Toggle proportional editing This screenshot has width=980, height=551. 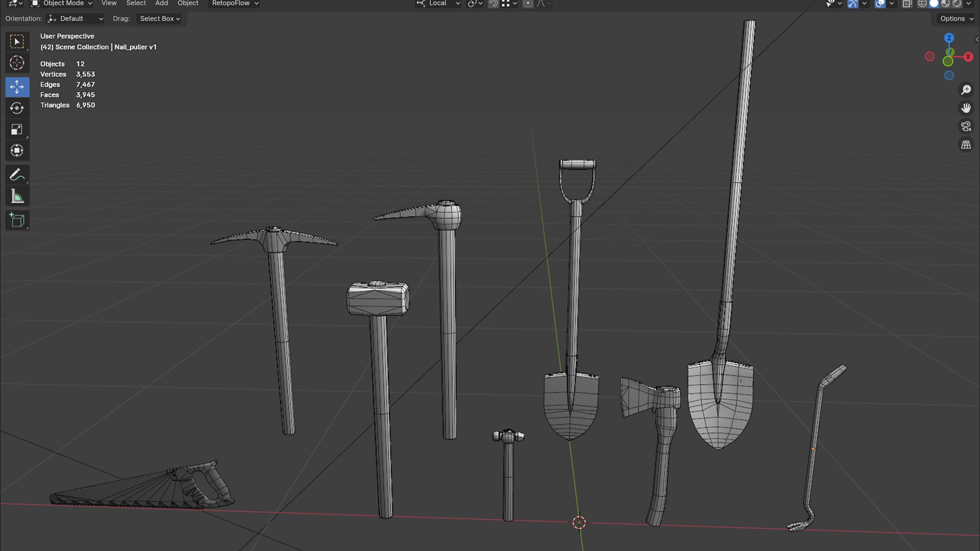(x=528, y=4)
